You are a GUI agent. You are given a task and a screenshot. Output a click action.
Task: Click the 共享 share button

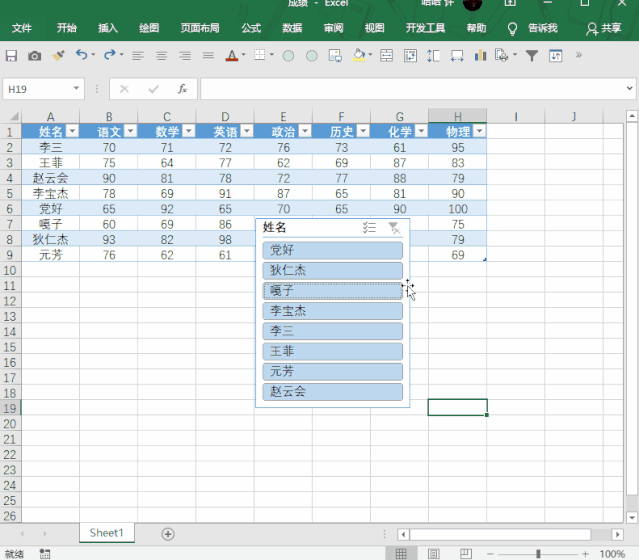[x=604, y=28]
